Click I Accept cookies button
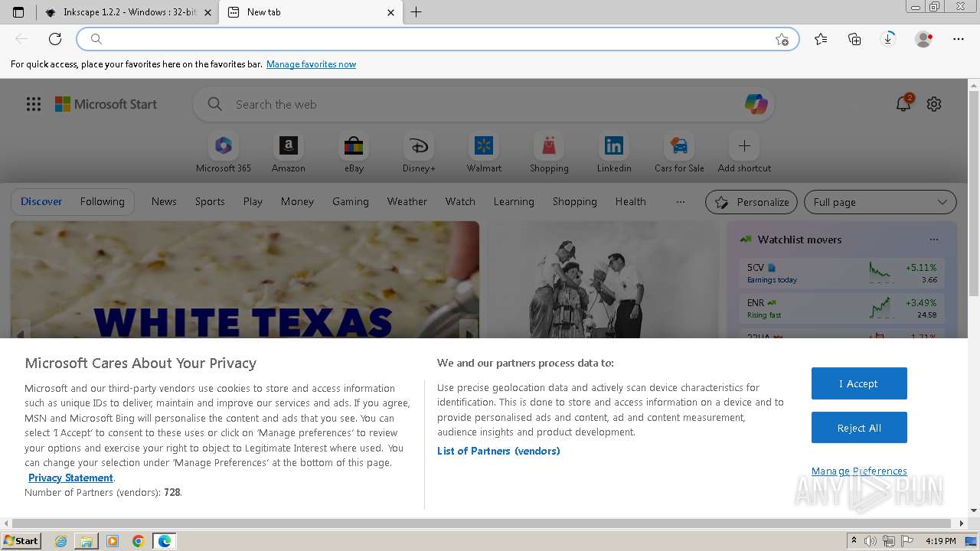The width and height of the screenshot is (980, 551). pyautogui.click(x=859, y=383)
